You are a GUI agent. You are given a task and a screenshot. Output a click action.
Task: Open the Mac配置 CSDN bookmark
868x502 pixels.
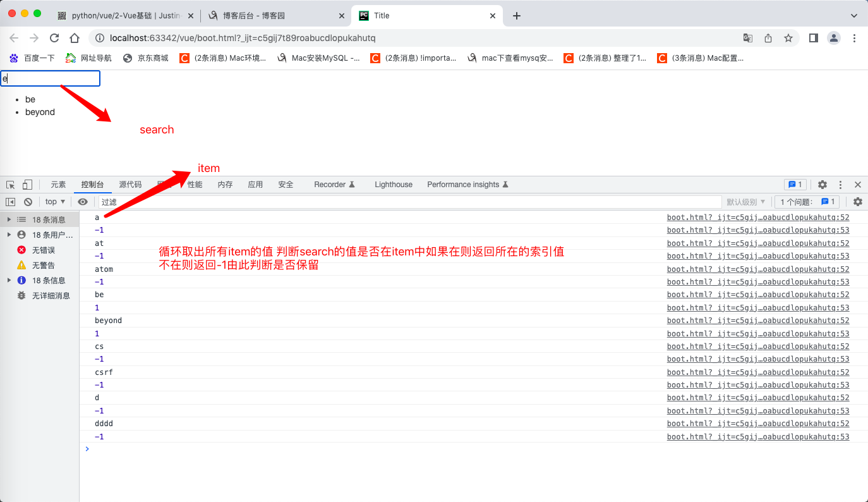[x=701, y=58]
